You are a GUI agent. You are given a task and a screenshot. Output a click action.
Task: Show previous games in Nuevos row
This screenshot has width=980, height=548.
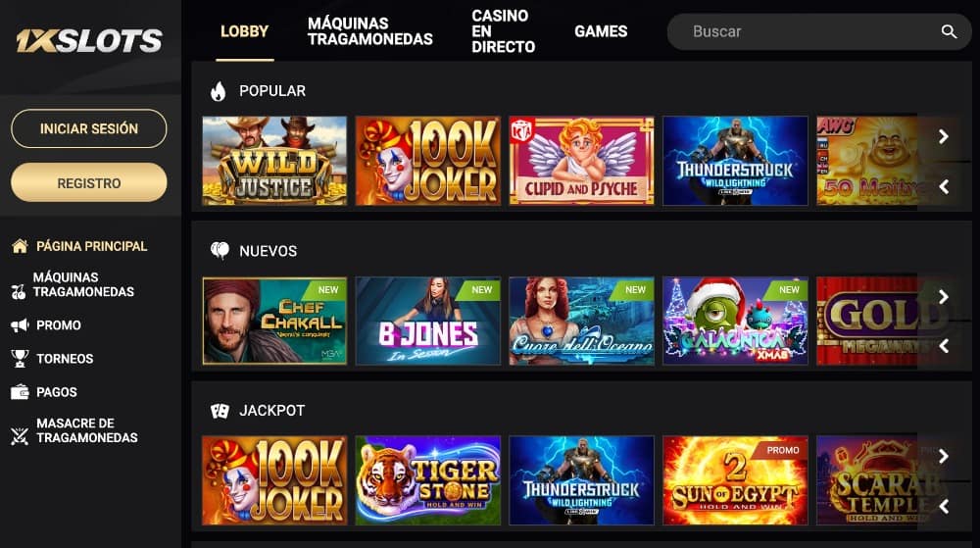943,346
